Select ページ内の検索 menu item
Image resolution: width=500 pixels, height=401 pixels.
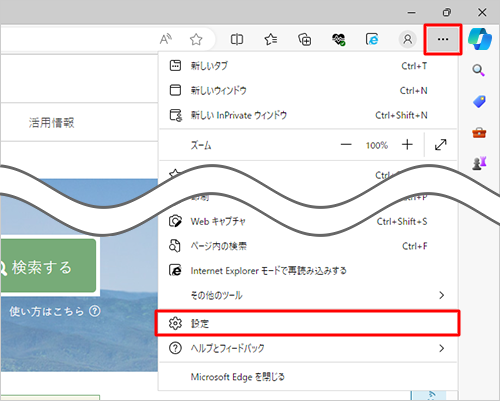308,246
